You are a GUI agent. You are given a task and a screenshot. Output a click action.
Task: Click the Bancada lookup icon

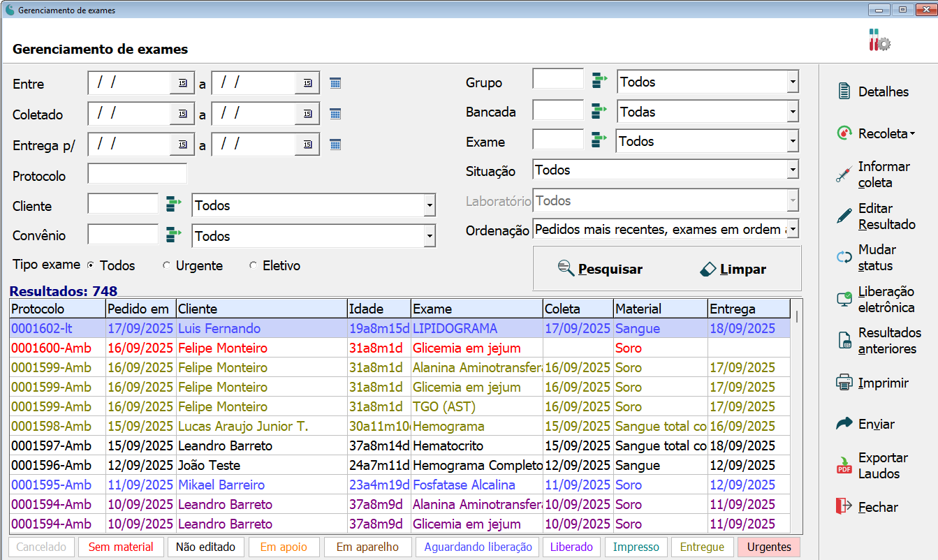coord(600,110)
